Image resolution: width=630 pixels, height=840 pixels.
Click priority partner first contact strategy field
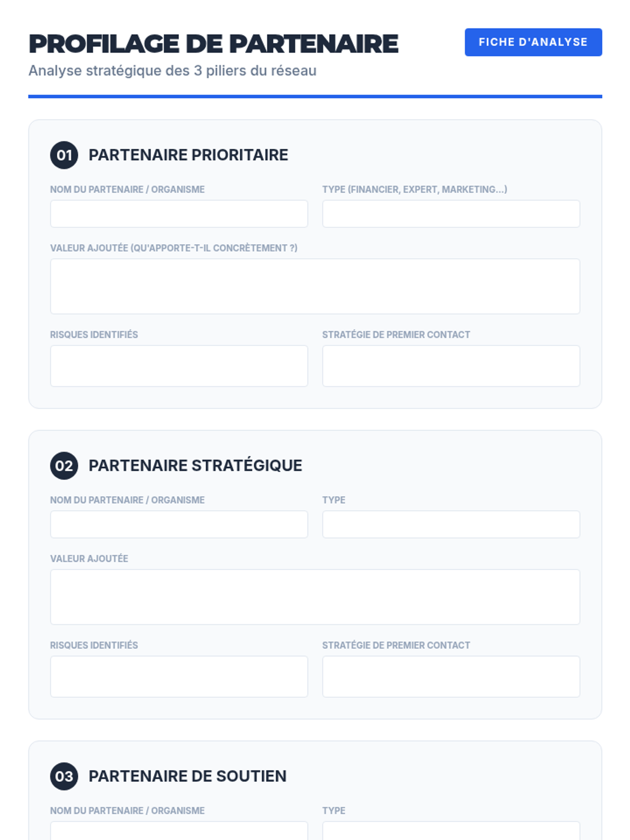pyautogui.click(x=450, y=366)
